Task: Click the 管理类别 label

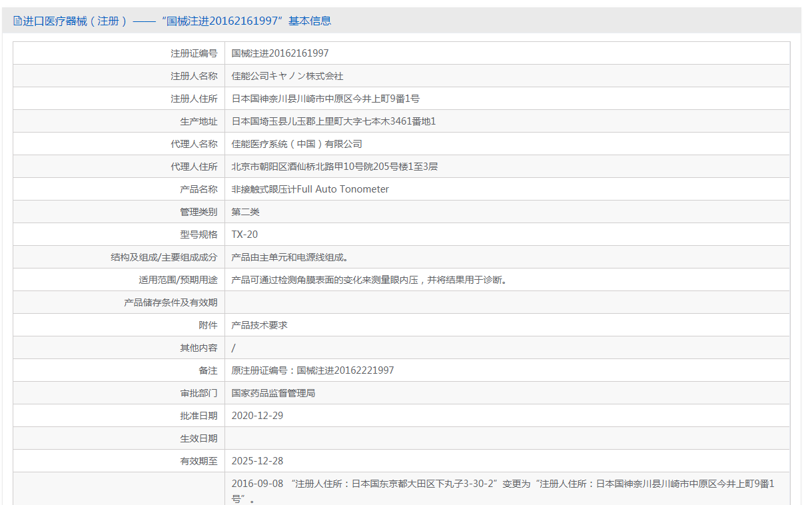Action: [x=199, y=212]
